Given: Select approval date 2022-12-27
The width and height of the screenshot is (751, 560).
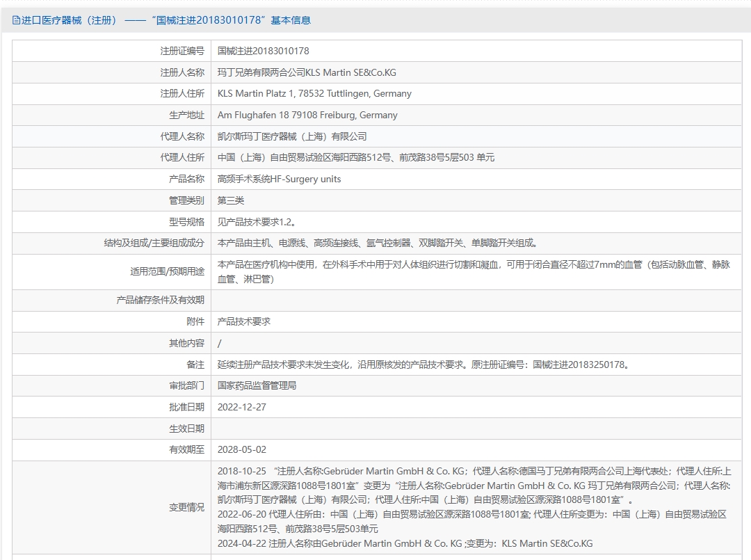Looking at the screenshot, I should (x=242, y=407).
